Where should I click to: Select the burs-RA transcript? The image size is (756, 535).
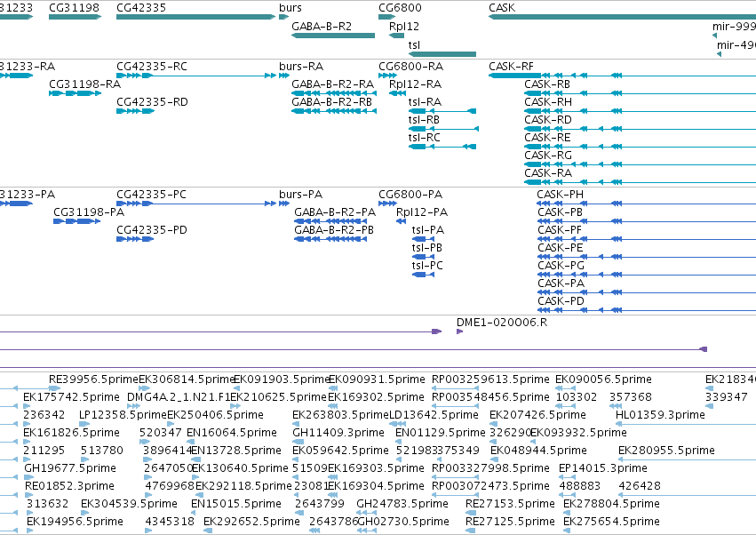coord(284,76)
